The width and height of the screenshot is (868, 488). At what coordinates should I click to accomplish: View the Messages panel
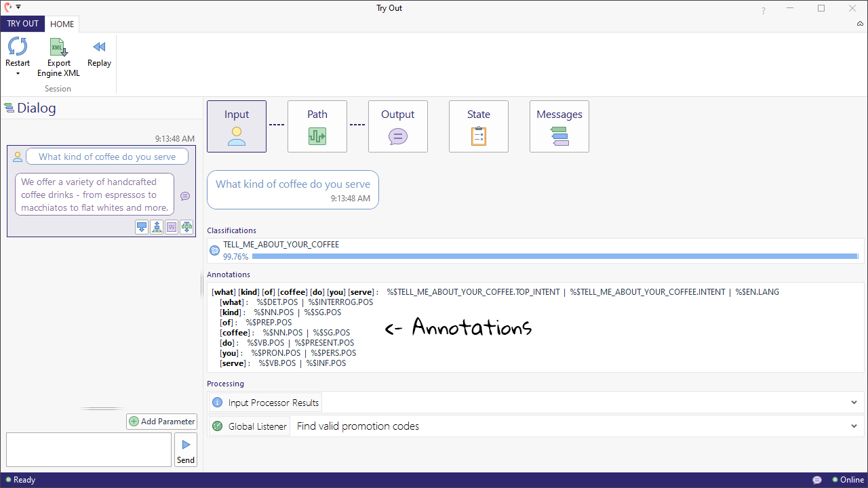[x=559, y=126]
